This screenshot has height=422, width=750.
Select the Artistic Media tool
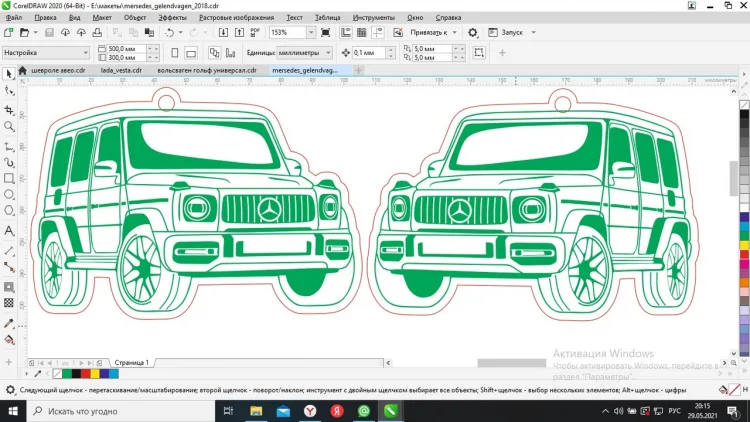[9, 163]
